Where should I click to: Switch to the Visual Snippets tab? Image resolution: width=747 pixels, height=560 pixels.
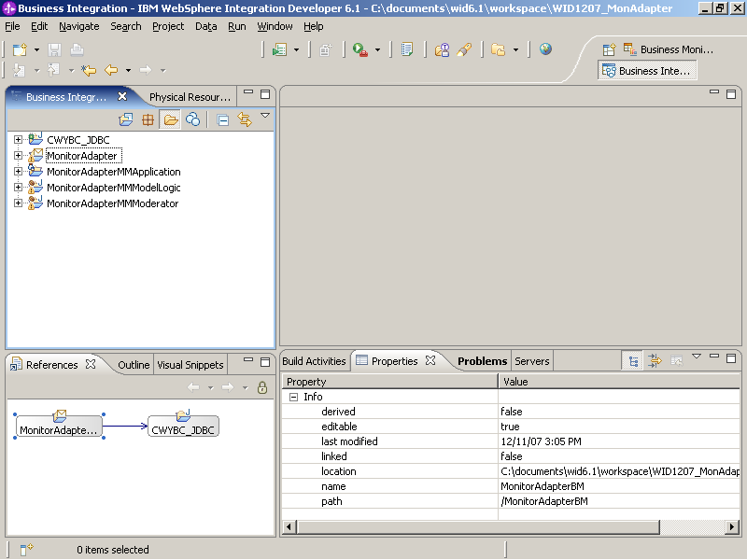(x=190, y=365)
